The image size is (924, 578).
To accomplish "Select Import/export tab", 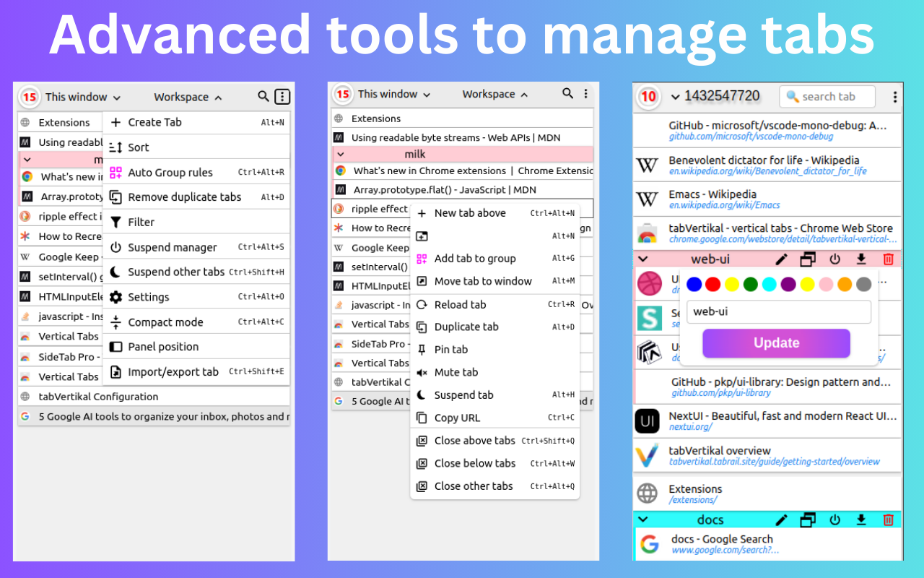I will point(196,372).
